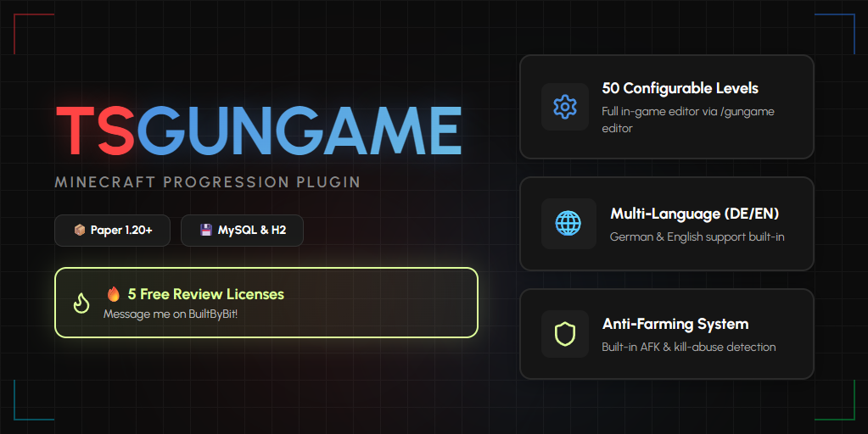Viewport: 868px width, 434px height.
Task: Click the package box icon on the Paper badge
Action: 80,230
